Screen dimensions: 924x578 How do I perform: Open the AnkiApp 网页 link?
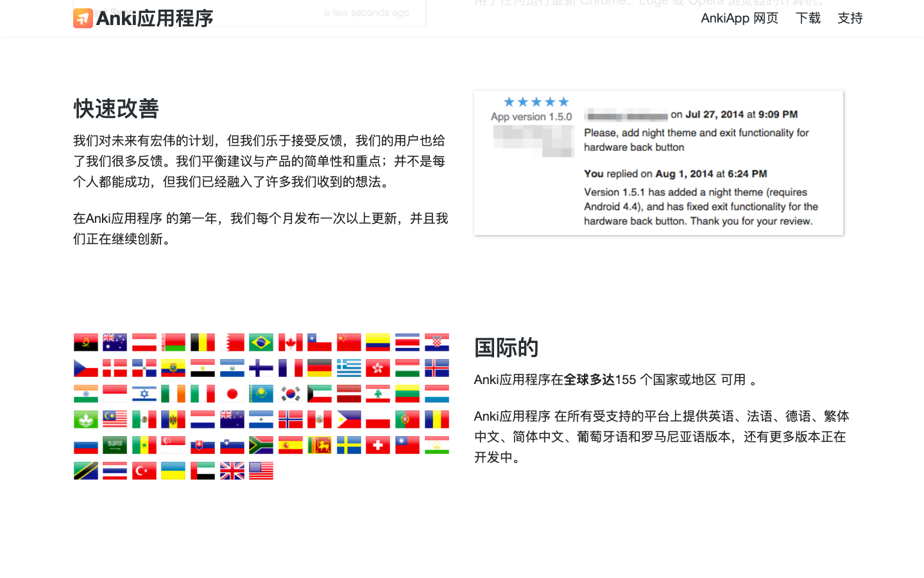(x=739, y=19)
